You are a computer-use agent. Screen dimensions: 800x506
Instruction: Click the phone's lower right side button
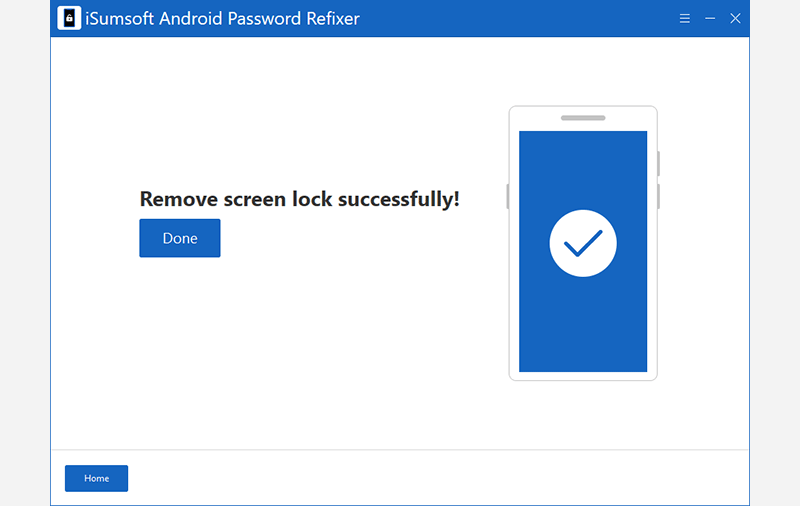[658, 196]
